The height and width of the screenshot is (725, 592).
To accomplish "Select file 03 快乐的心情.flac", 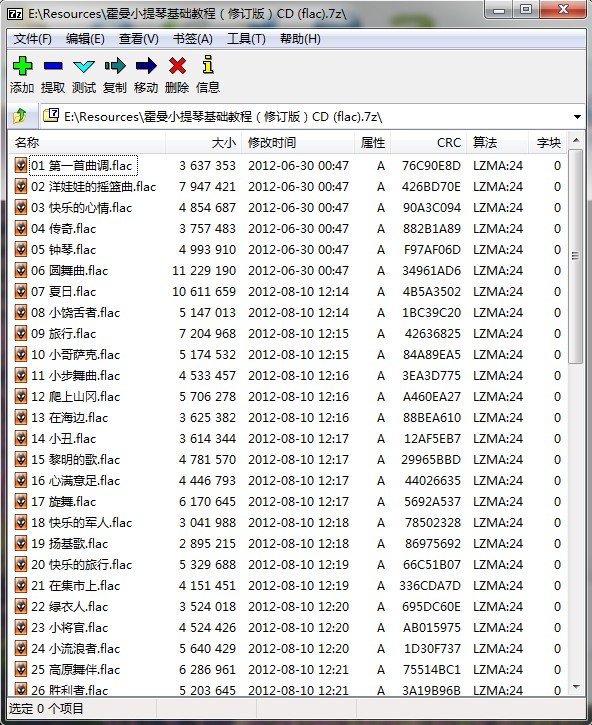I will pos(81,208).
